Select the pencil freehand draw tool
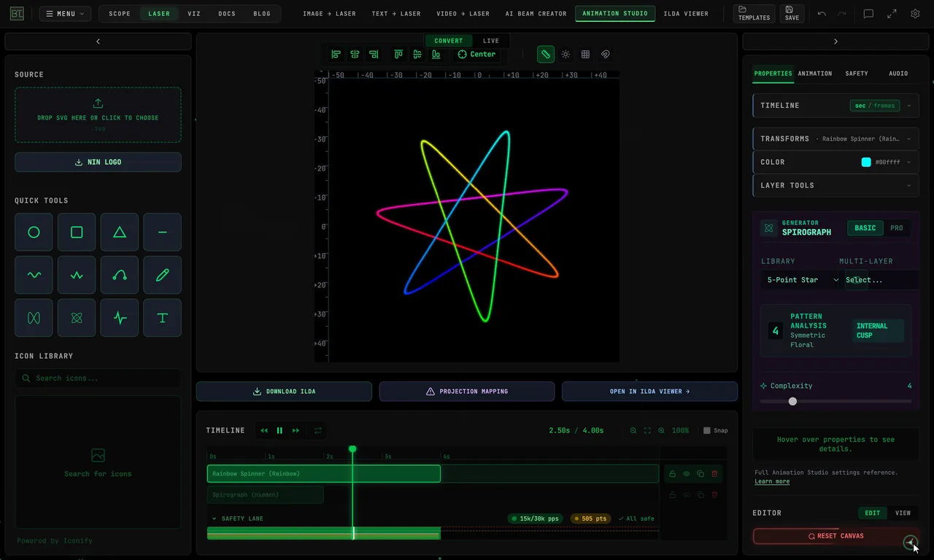The width and height of the screenshot is (934, 560). pos(162,275)
